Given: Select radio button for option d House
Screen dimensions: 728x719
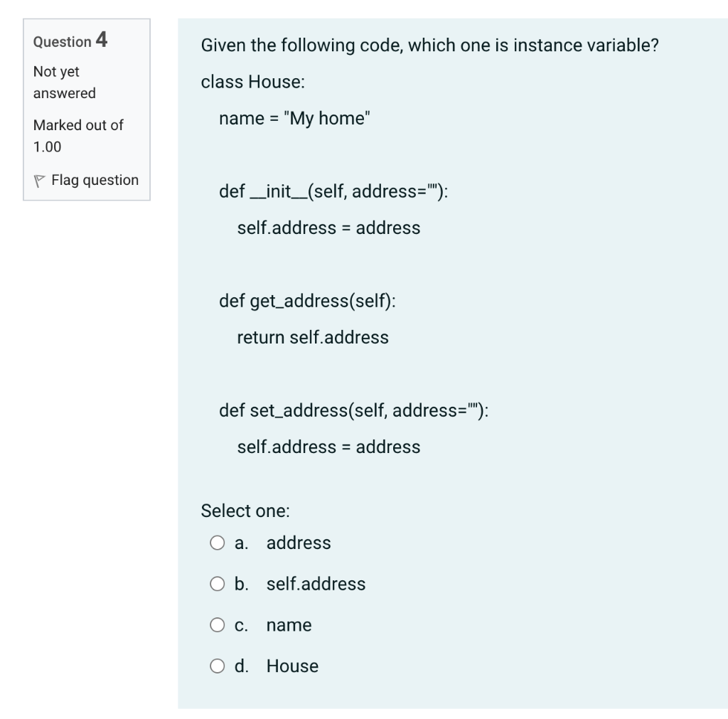Looking at the screenshot, I should pyautogui.click(x=217, y=666).
